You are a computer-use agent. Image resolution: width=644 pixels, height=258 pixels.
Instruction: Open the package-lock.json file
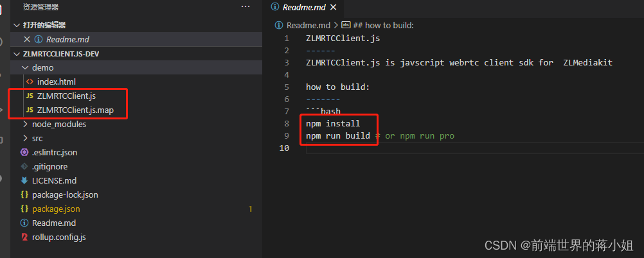(65, 195)
